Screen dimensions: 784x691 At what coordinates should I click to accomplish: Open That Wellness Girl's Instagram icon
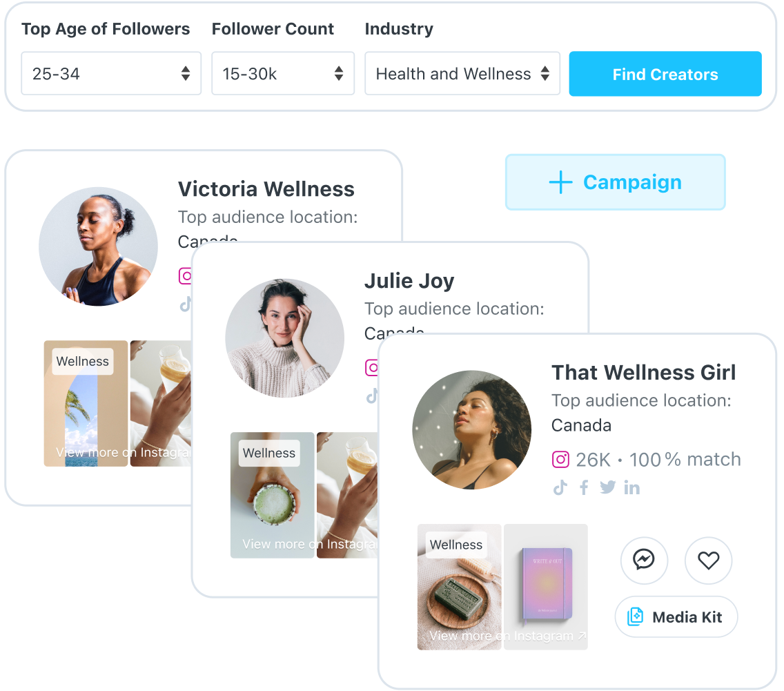(x=560, y=459)
